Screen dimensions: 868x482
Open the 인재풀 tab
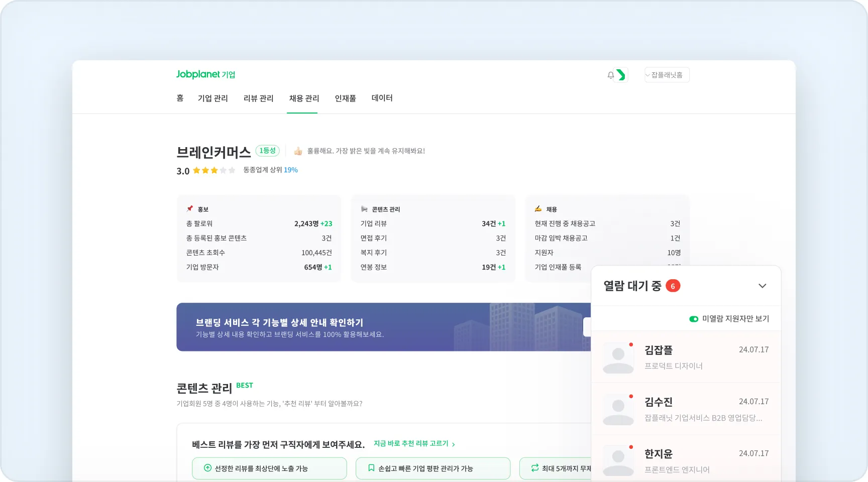[346, 98]
